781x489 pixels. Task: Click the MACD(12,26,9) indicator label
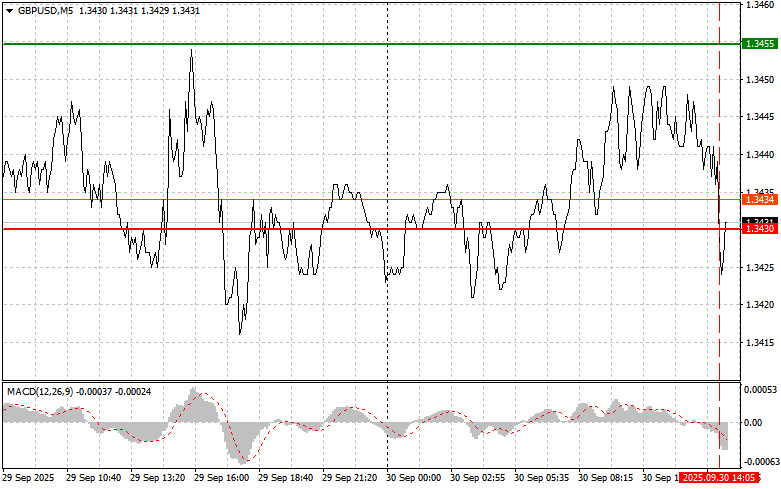(40, 392)
